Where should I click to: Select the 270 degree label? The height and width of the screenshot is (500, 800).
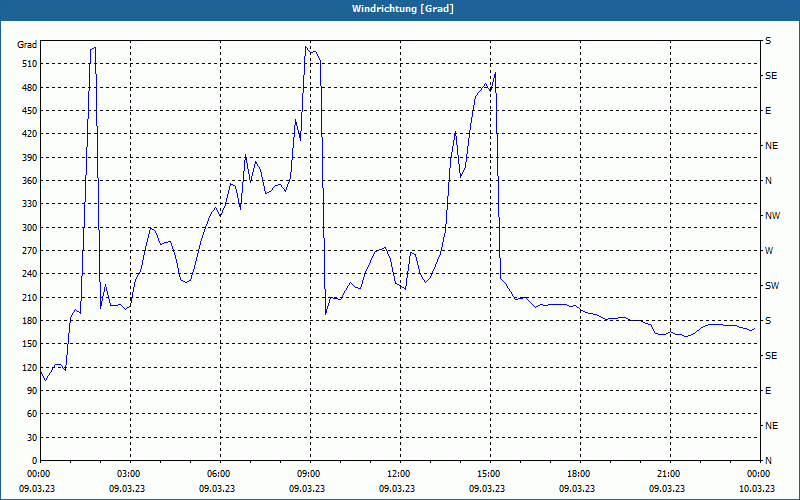click(30, 251)
